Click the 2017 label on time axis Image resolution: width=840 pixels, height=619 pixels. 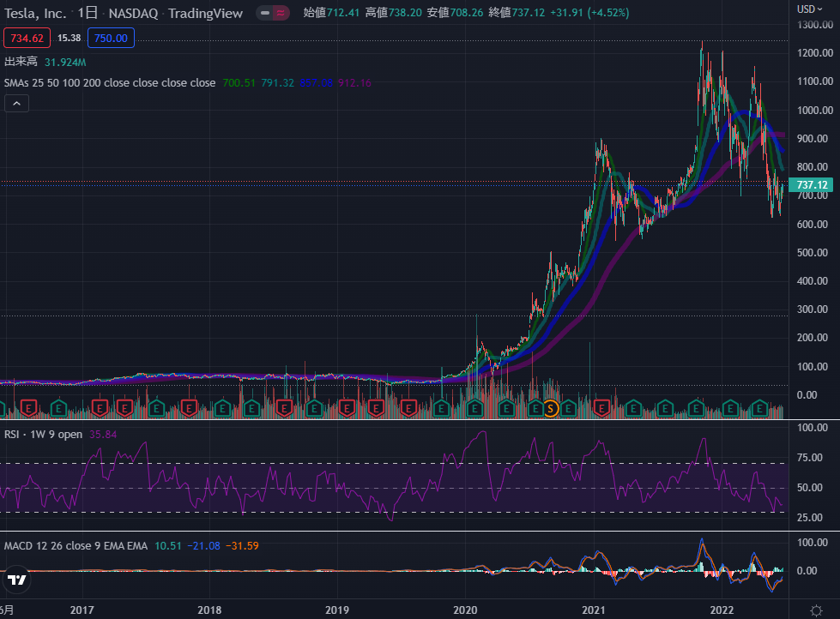point(82,610)
